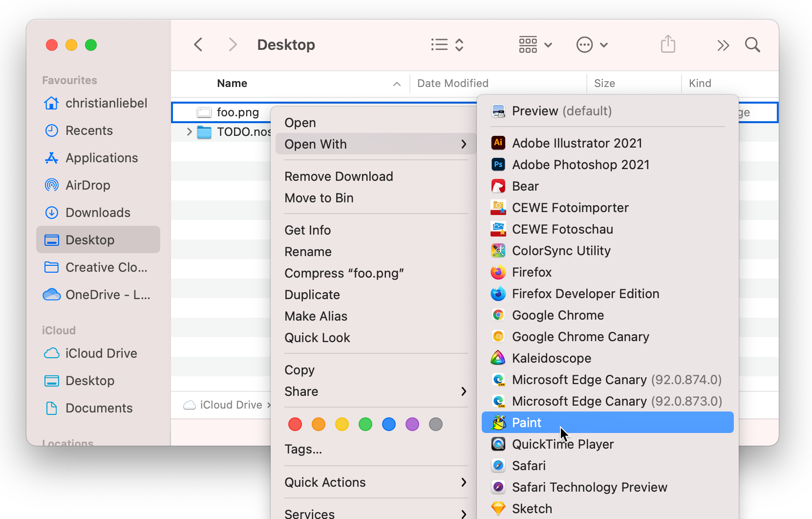Expand the TODO folder disclosure triangle
812x519 pixels.
pyautogui.click(x=189, y=132)
